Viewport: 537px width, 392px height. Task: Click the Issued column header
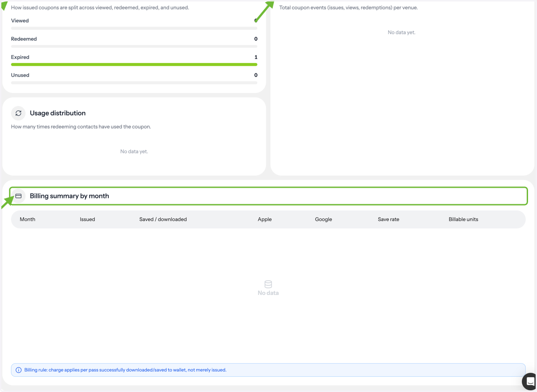(87, 219)
